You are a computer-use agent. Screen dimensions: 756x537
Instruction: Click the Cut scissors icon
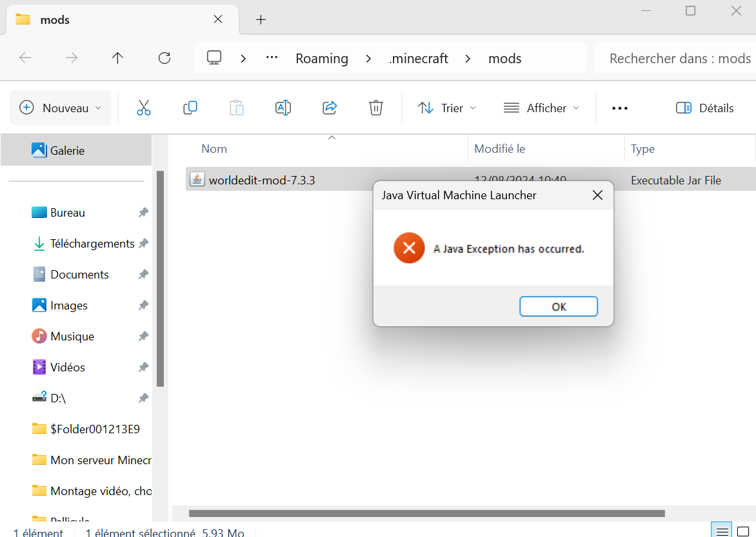click(x=144, y=108)
